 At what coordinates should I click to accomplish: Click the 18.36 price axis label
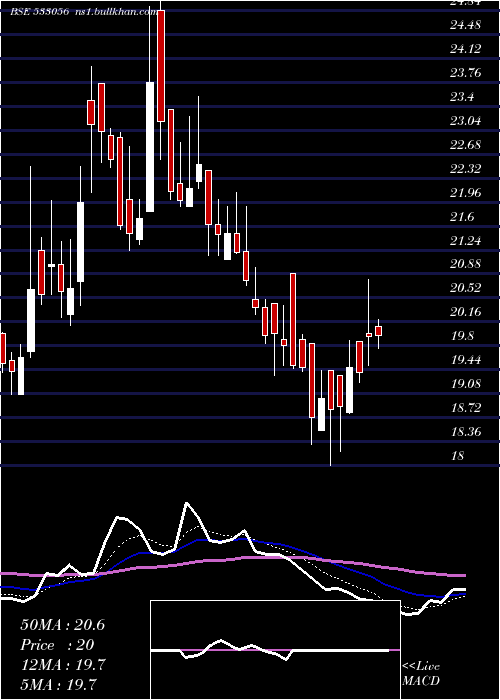[x=466, y=432]
